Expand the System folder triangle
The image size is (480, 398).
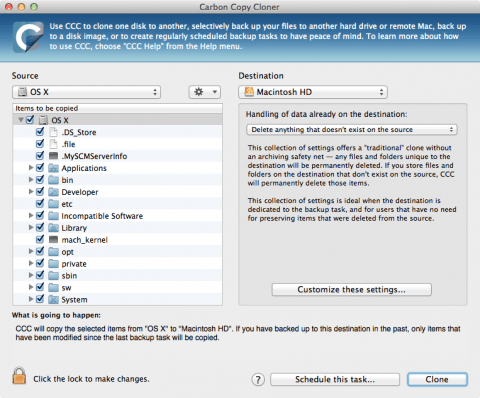[31, 299]
